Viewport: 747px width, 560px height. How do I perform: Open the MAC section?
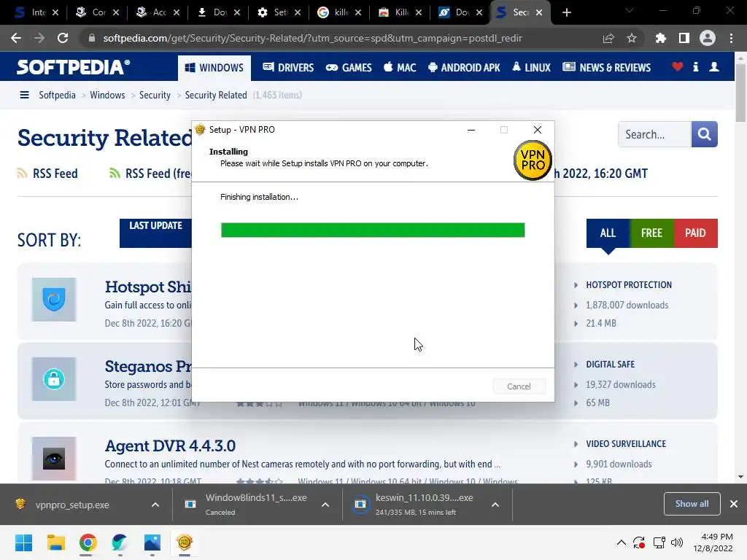(400, 68)
